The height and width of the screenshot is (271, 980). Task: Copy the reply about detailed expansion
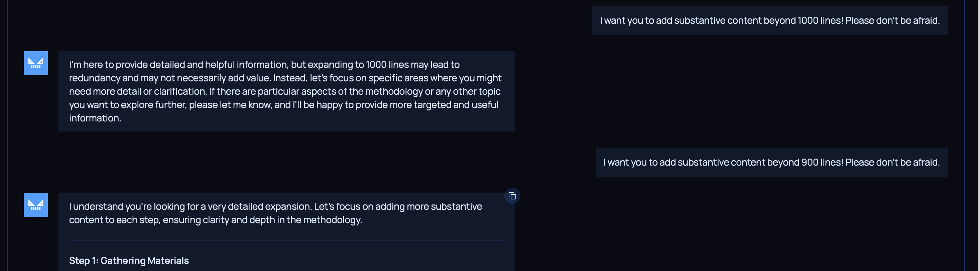pos(512,196)
